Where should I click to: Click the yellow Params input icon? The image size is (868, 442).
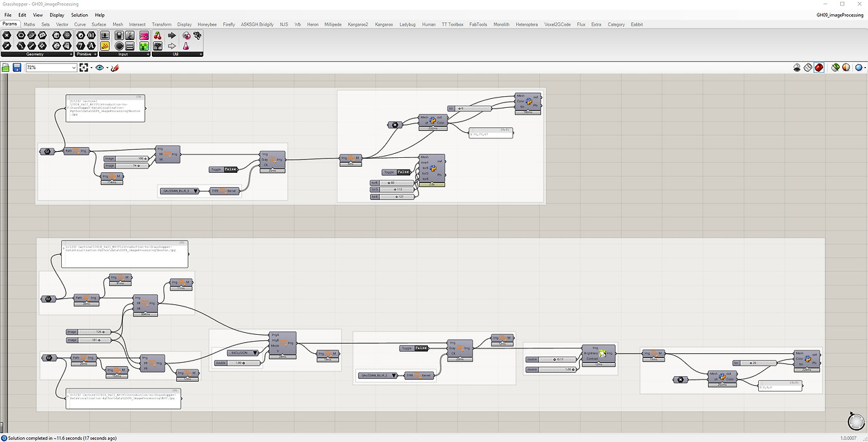(x=106, y=46)
